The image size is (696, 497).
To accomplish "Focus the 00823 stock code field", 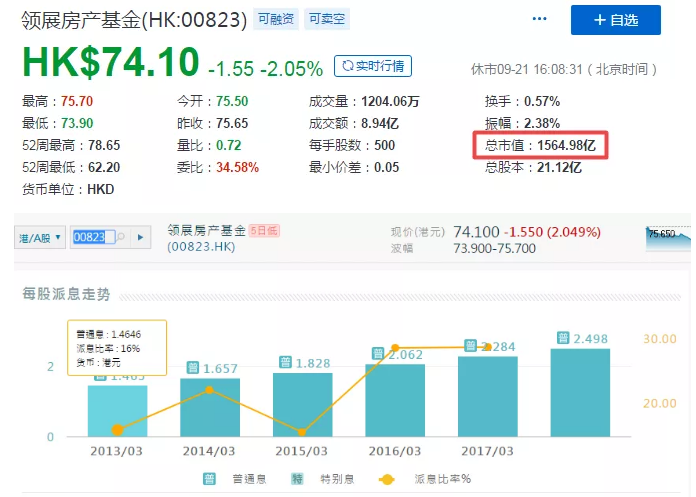I will click(94, 237).
